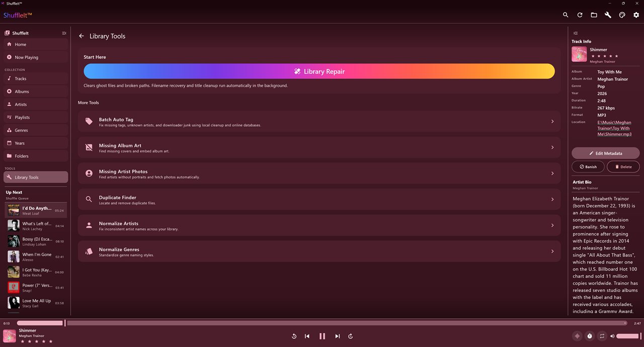Click the refresh library icon
The image size is (644, 347).
580,15
